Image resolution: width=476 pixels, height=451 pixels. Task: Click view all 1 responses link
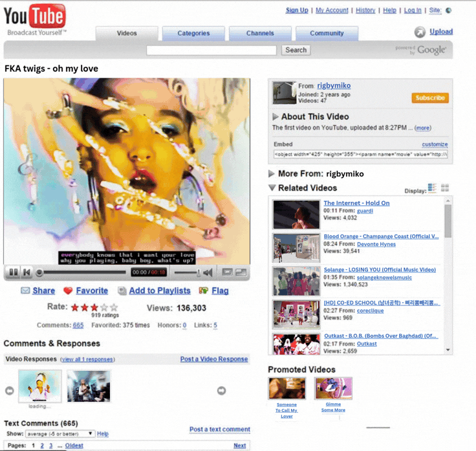point(87,359)
